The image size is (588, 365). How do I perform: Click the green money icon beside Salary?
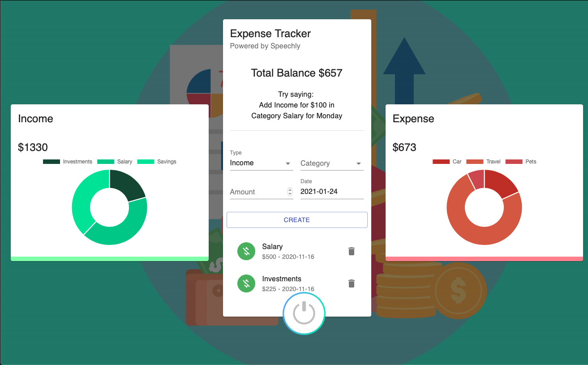coord(246,251)
